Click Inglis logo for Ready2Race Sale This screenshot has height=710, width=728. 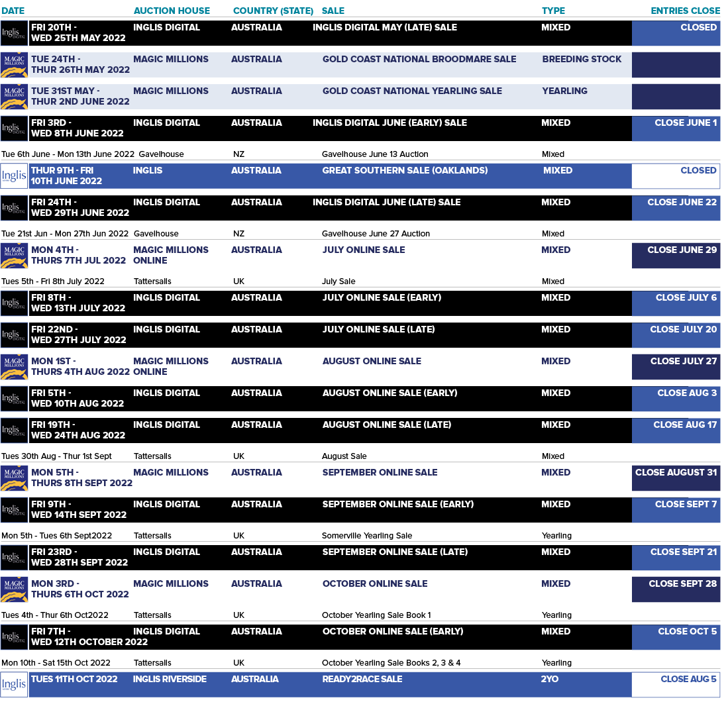[x=14, y=685]
